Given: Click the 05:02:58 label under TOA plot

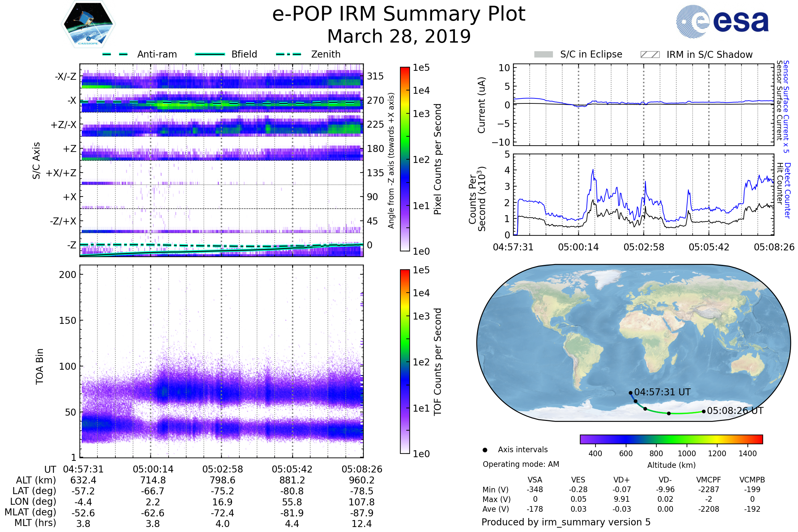Looking at the screenshot, I should tap(222, 469).
